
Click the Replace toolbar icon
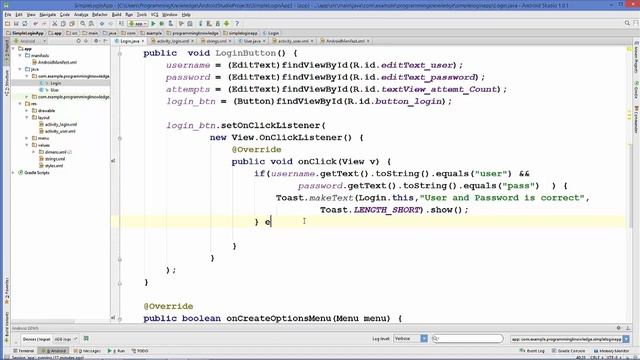(x=91, y=24)
